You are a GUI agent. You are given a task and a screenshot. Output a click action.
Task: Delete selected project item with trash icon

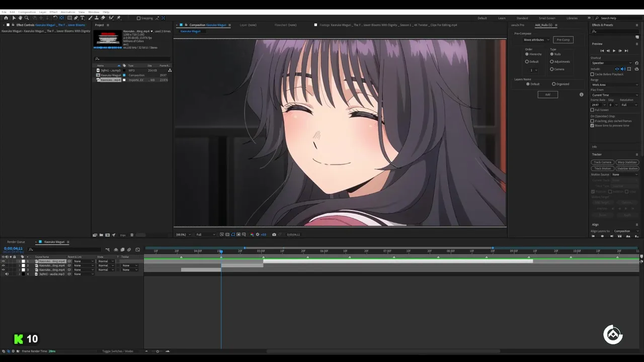[x=132, y=235]
